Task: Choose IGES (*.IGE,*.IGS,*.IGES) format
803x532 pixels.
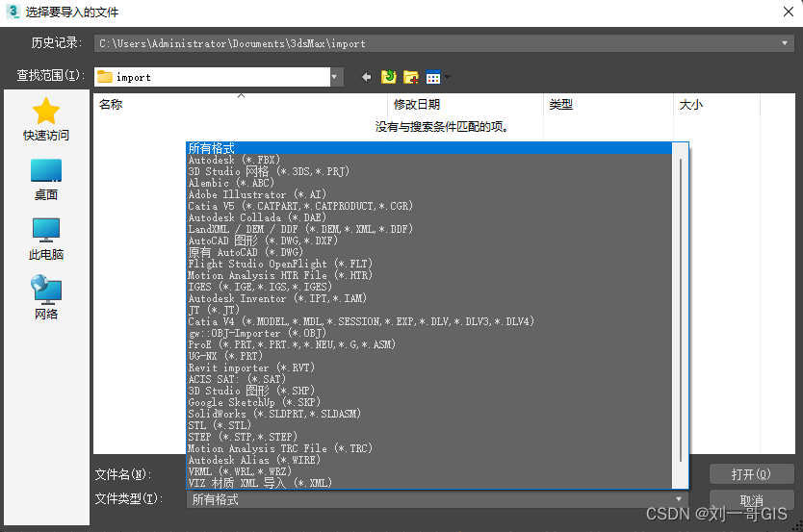Action: pos(429,287)
